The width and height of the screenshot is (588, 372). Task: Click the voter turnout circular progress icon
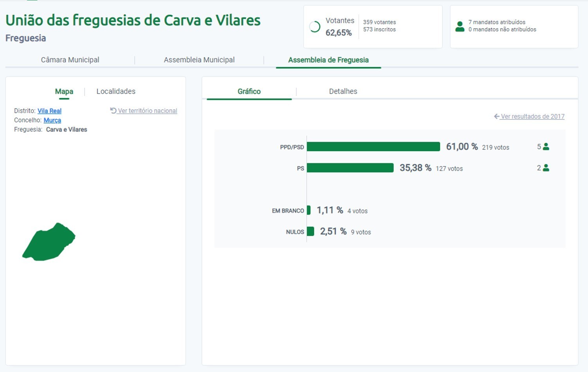click(x=315, y=27)
